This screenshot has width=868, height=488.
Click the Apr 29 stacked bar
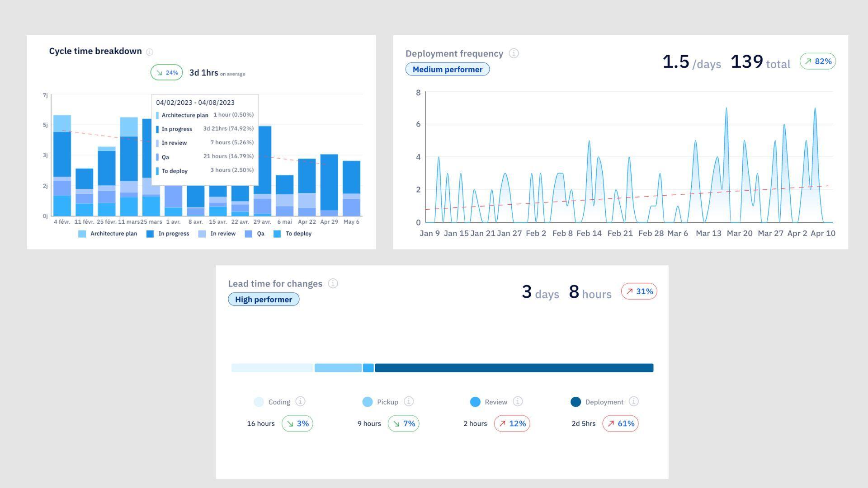329,185
